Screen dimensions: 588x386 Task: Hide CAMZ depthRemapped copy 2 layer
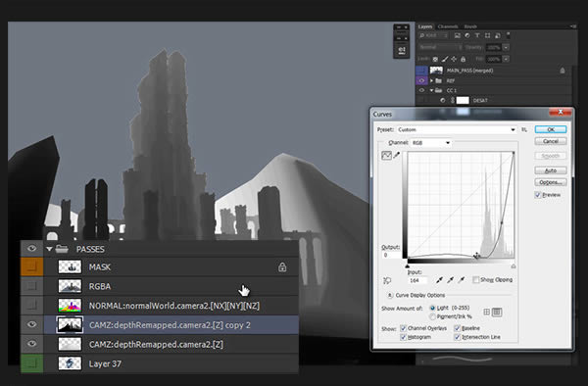coord(32,324)
